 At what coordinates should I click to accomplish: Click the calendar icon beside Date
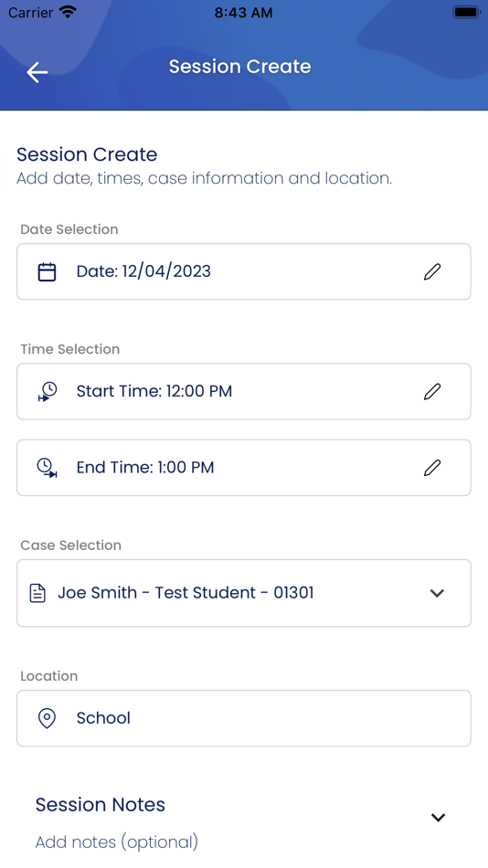tap(47, 271)
